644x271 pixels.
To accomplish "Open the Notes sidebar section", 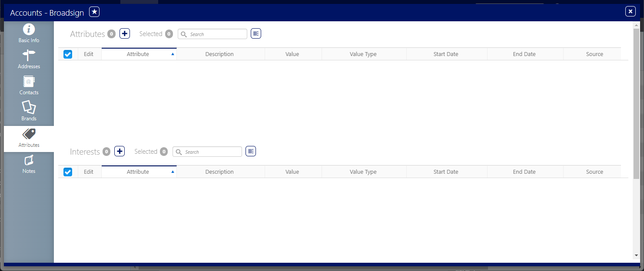I will [29, 164].
